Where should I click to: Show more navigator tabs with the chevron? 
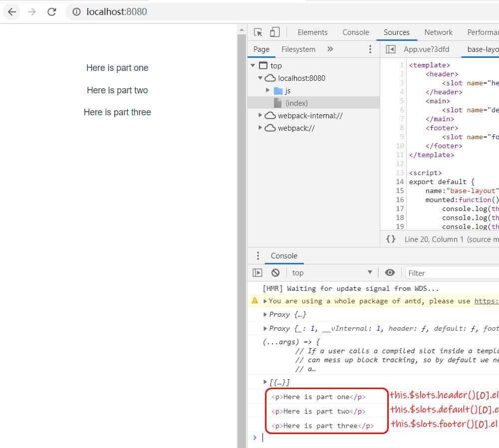(x=330, y=49)
